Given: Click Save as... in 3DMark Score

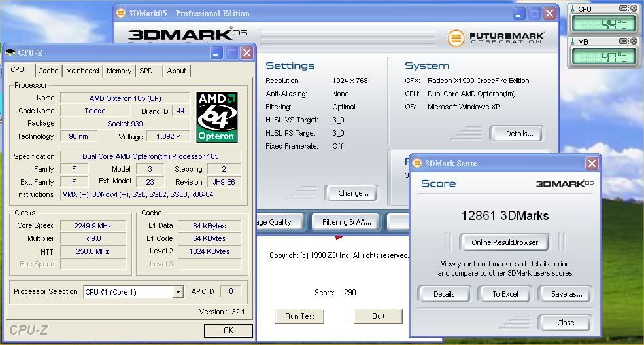Looking at the screenshot, I should [x=566, y=294].
